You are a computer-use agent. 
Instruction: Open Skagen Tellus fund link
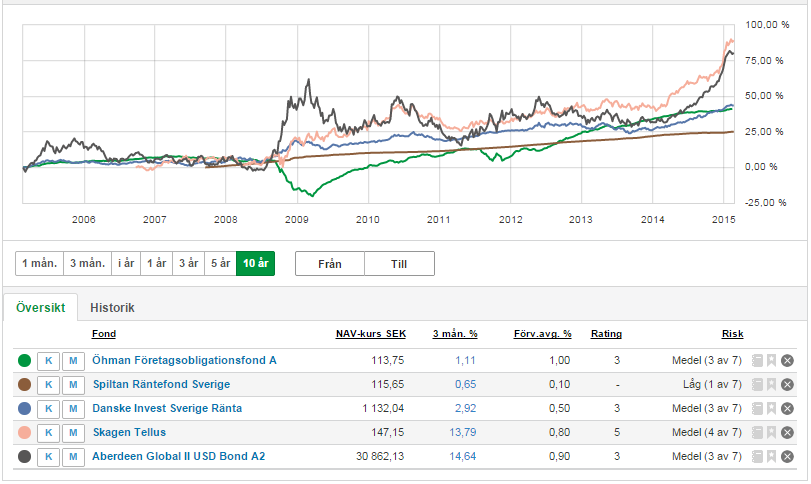[129, 433]
